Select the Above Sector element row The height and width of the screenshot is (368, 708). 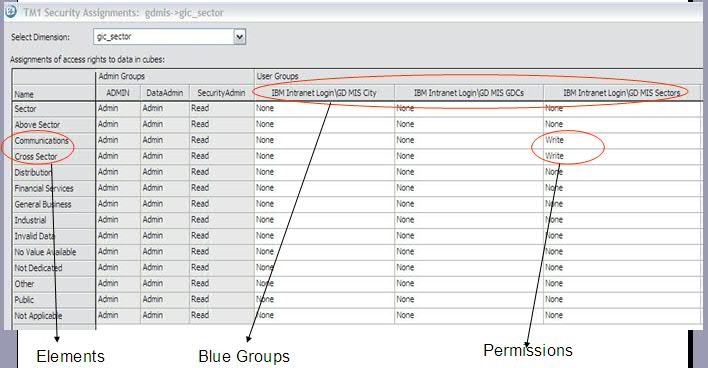pos(54,125)
